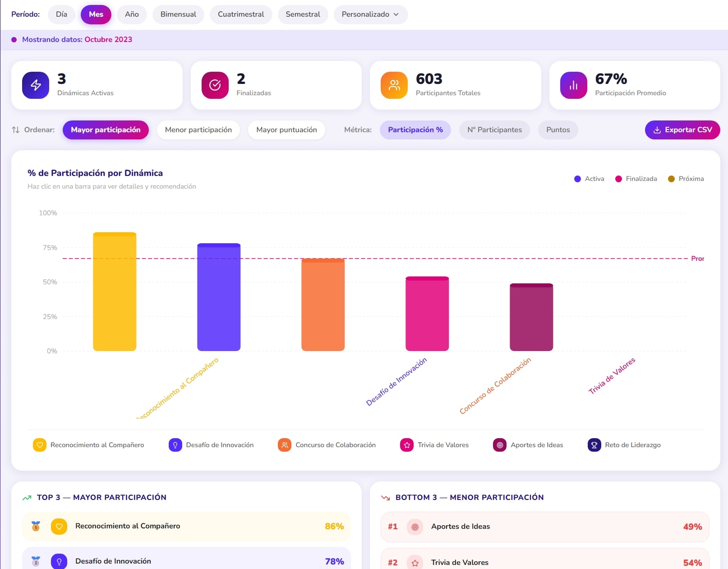The height and width of the screenshot is (569, 728).
Task: Open the Personalizado period dropdown
Action: [370, 14]
